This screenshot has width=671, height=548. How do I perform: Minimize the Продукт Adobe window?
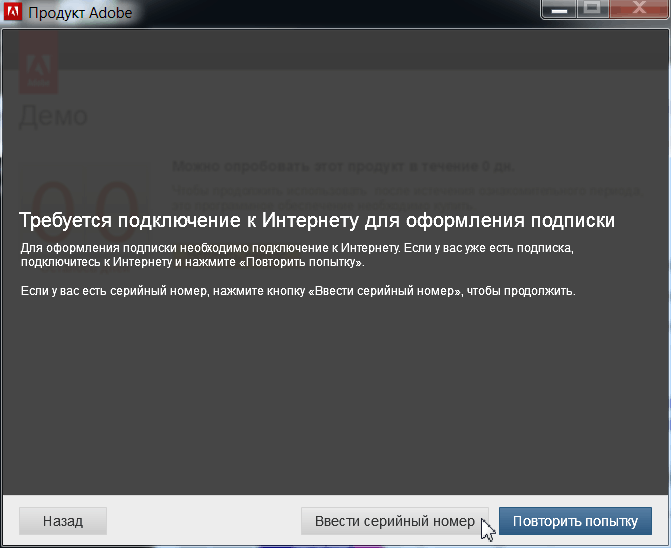[x=559, y=9]
